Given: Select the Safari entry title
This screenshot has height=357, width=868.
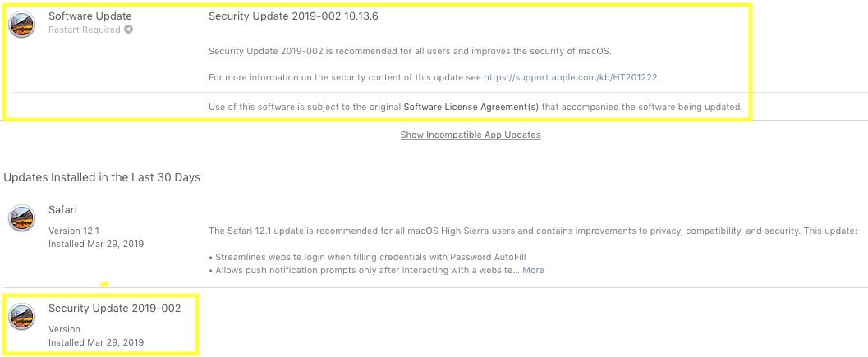Looking at the screenshot, I should (63, 210).
